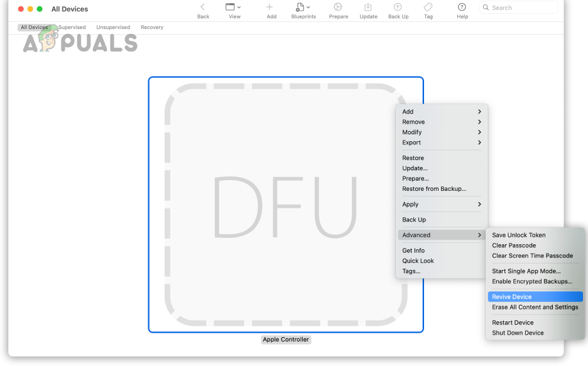Choose Clear Passcode
This screenshot has height=366, width=588.
pos(514,245)
